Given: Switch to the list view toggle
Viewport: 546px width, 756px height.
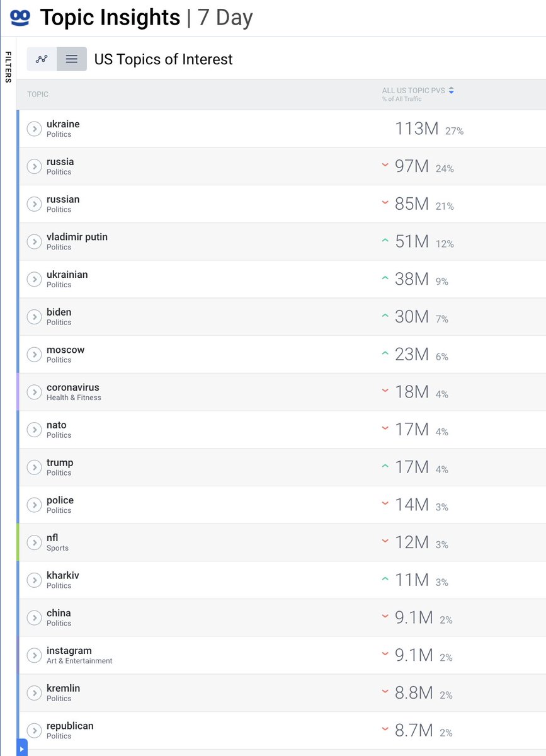Looking at the screenshot, I should [x=72, y=59].
